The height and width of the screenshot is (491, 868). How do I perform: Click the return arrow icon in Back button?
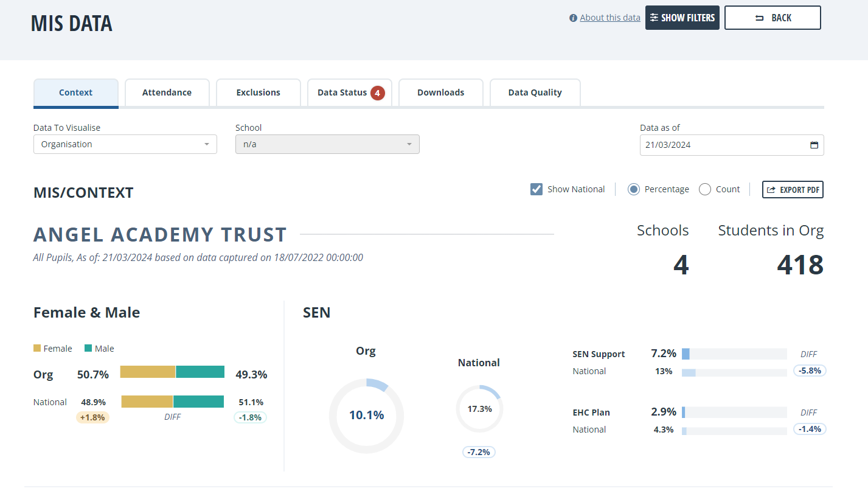[x=759, y=18]
